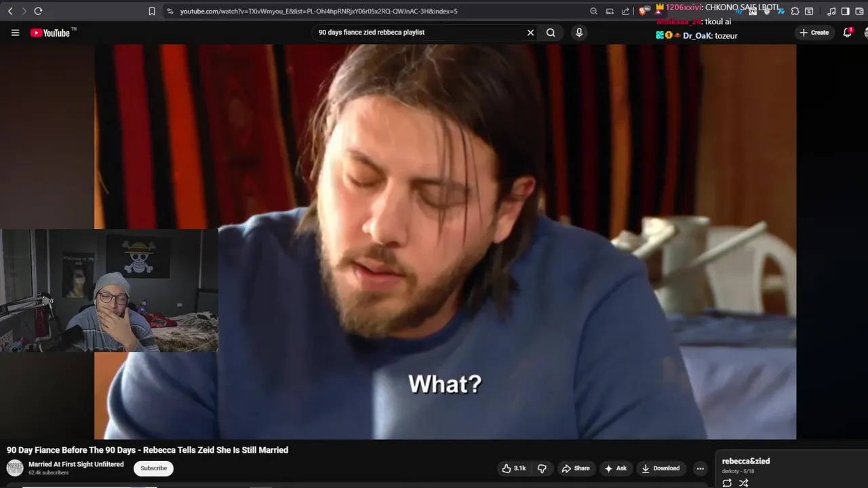Search with your voice microphone

tap(578, 33)
